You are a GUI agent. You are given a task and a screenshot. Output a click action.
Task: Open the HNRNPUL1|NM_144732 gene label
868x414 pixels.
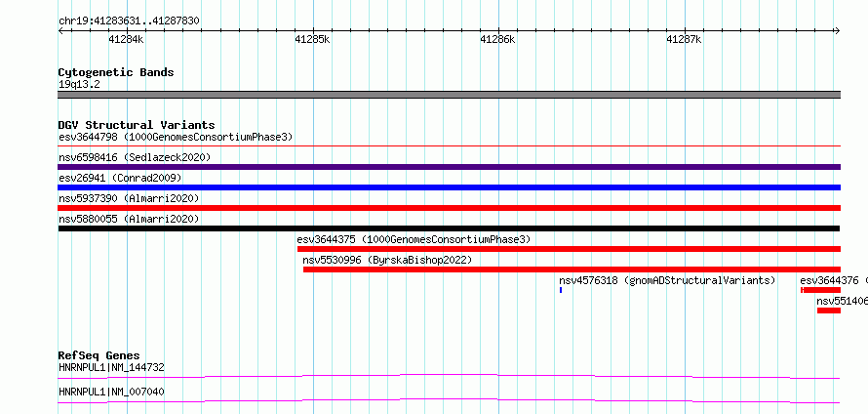click(111, 367)
